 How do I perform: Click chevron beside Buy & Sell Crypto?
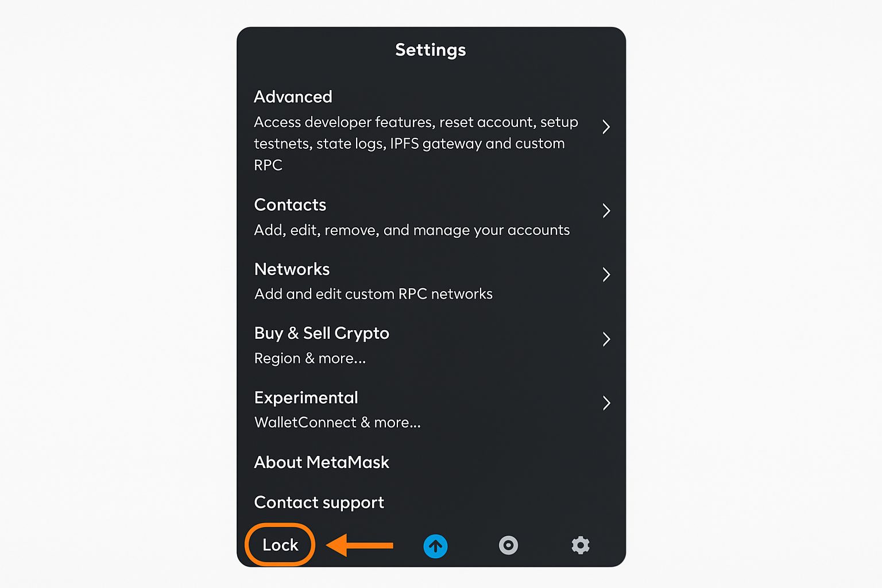606,339
